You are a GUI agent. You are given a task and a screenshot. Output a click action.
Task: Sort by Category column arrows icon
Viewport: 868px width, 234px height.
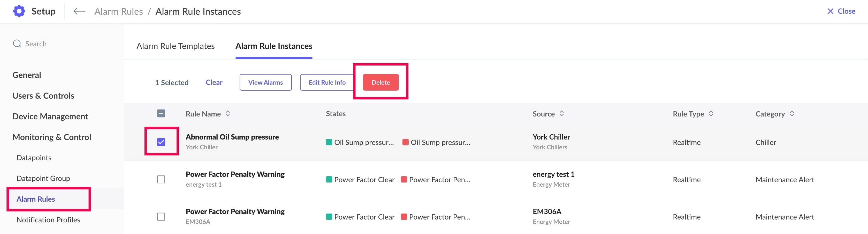pyautogui.click(x=792, y=114)
